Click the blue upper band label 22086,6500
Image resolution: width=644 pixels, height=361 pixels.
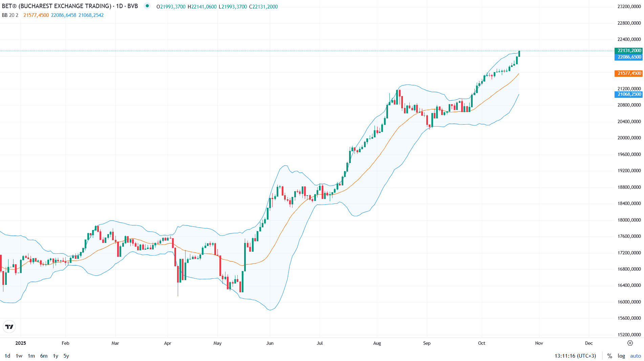(629, 57)
